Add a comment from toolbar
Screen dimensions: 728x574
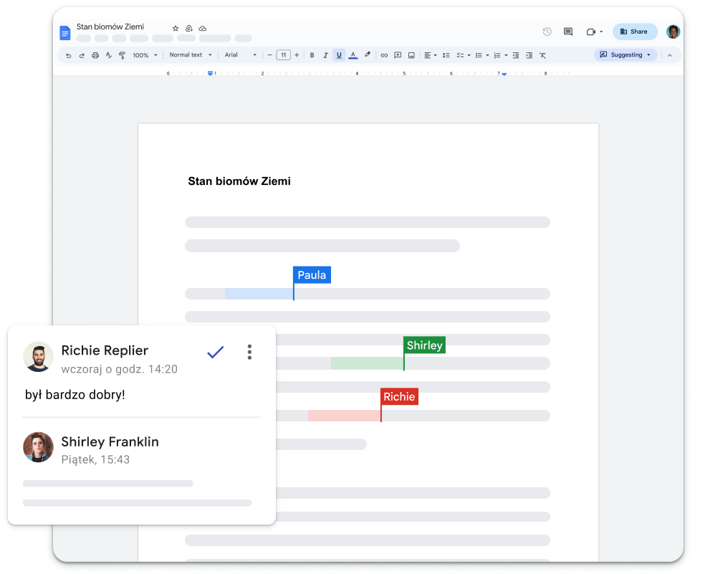398,55
